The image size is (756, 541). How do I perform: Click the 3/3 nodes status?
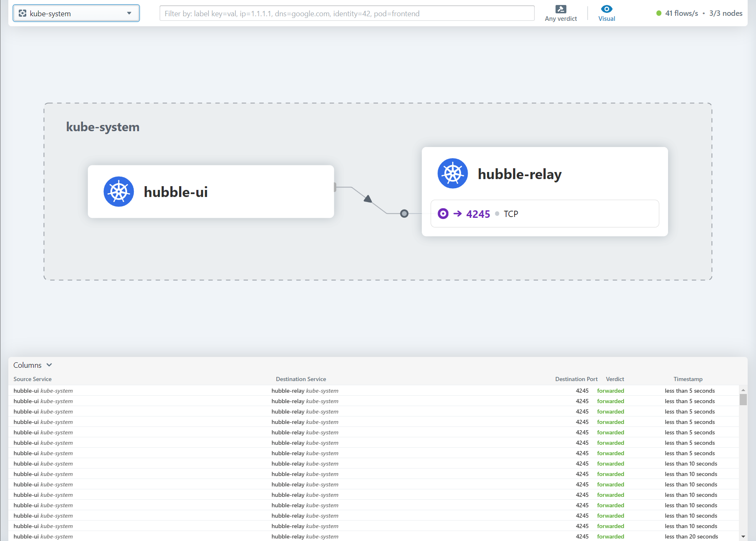[726, 13]
